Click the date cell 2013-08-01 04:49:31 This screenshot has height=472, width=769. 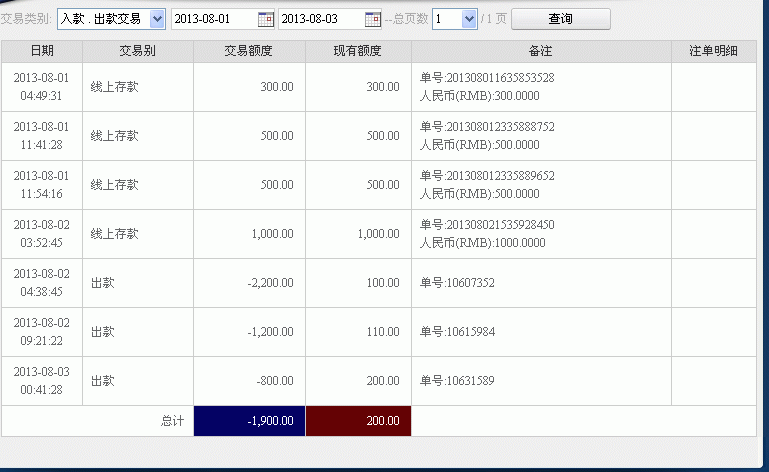point(42,87)
